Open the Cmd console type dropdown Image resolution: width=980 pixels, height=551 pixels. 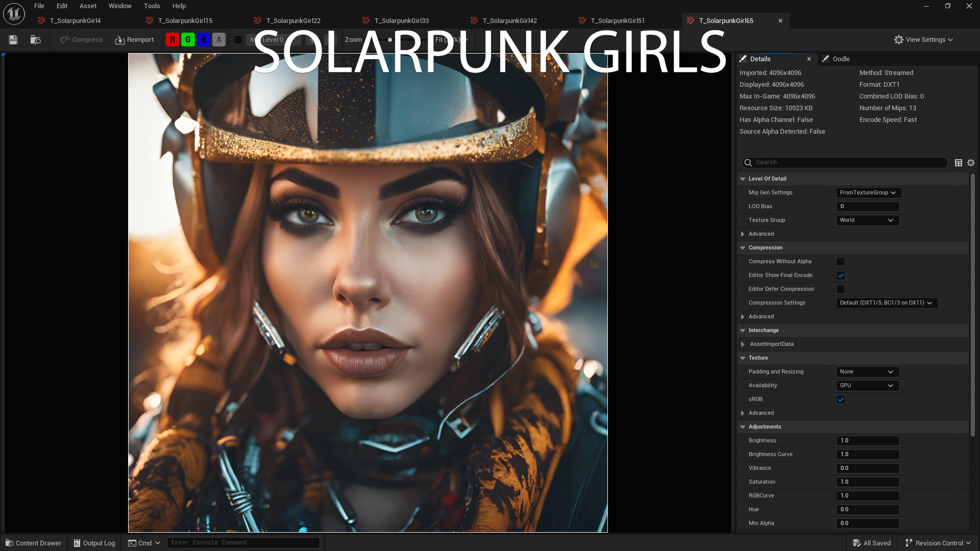coord(144,543)
